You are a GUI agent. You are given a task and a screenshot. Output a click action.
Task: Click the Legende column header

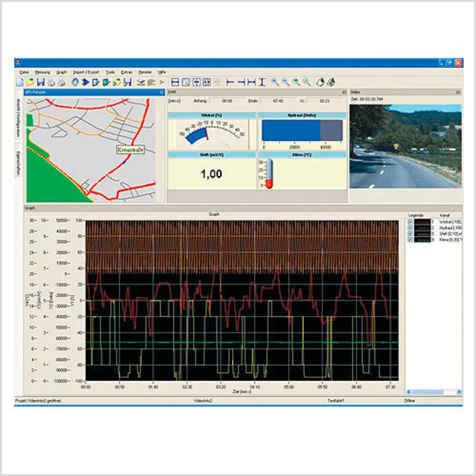(416, 215)
